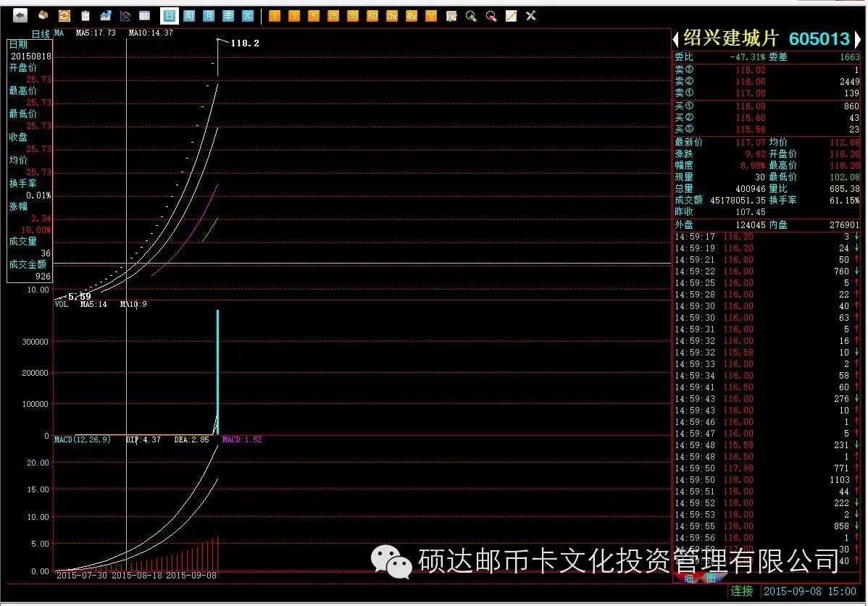The image size is (868, 606).
Task: Click MA10:14.37 indicator label
Action: [151, 33]
